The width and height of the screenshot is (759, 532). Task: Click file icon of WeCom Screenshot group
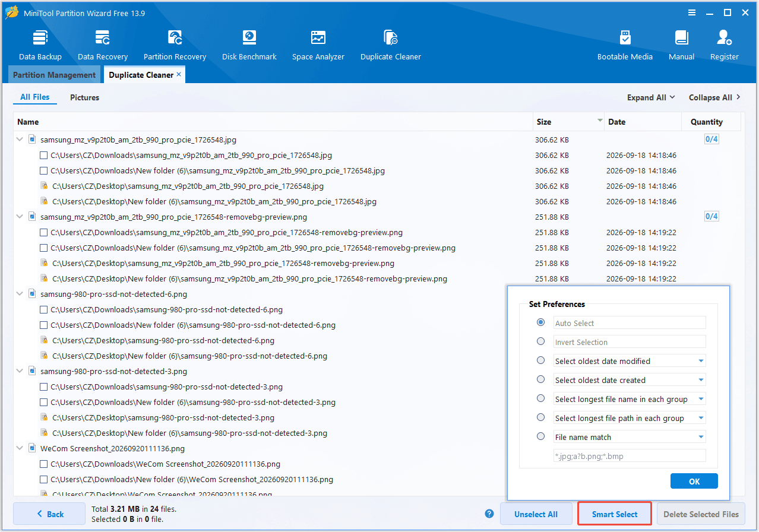[x=32, y=448]
